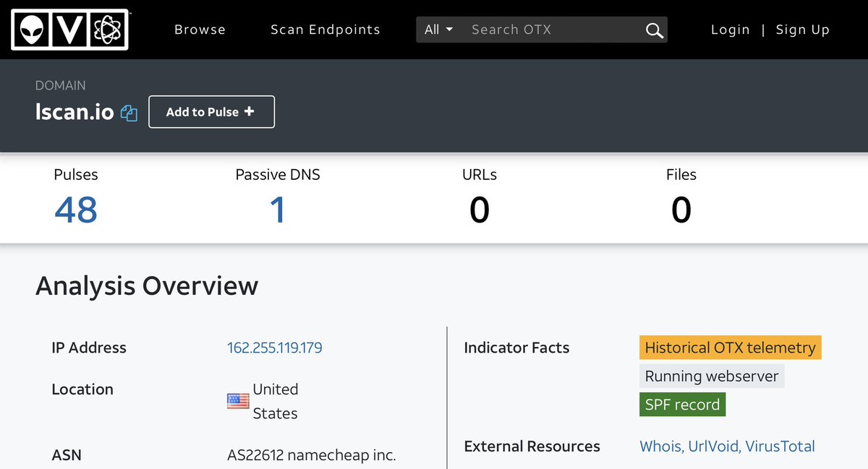This screenshot has width=868, height=469.
Task: Open the Sign Up page
Action: point(802,30)
